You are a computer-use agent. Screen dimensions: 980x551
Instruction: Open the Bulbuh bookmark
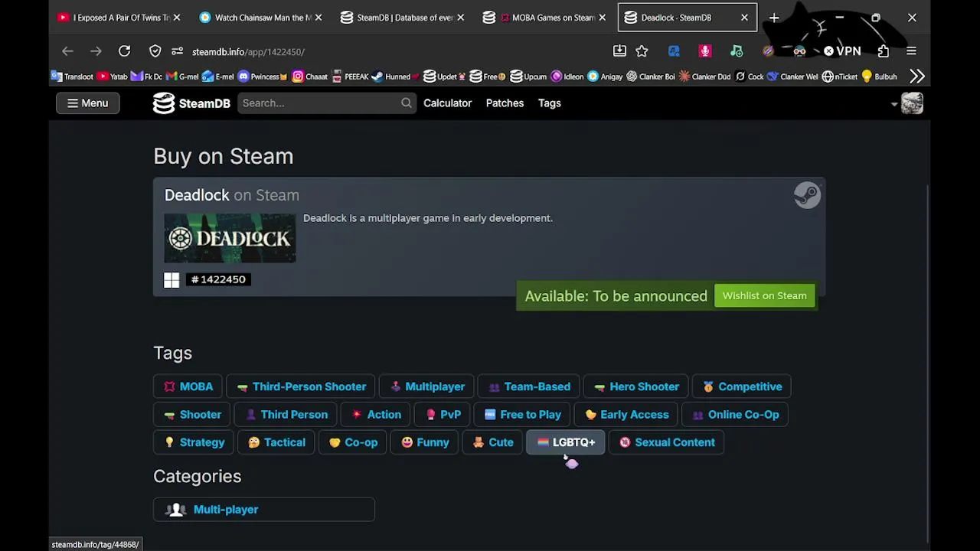(879, 77)
